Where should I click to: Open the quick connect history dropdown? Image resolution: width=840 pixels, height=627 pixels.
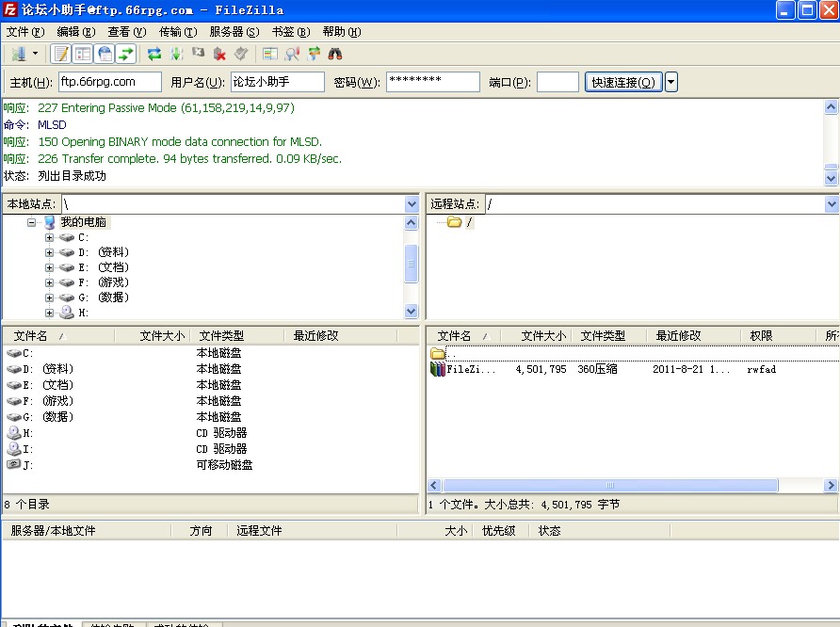[x=671, y=82]
